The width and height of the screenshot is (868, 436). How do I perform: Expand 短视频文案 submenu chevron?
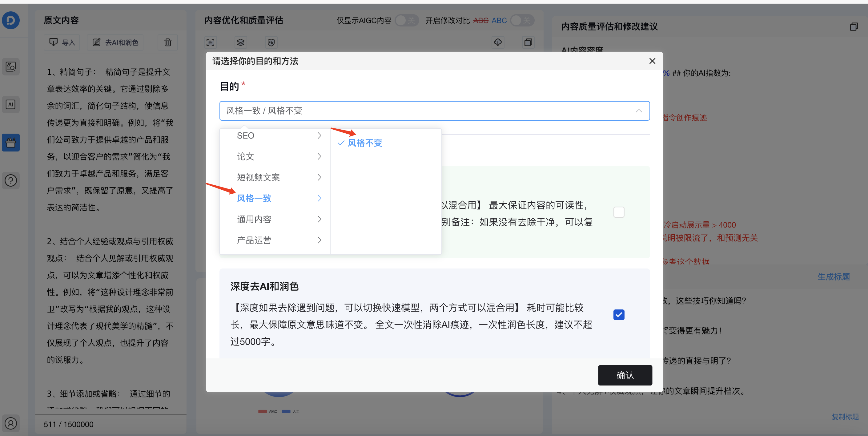[319, 177]
